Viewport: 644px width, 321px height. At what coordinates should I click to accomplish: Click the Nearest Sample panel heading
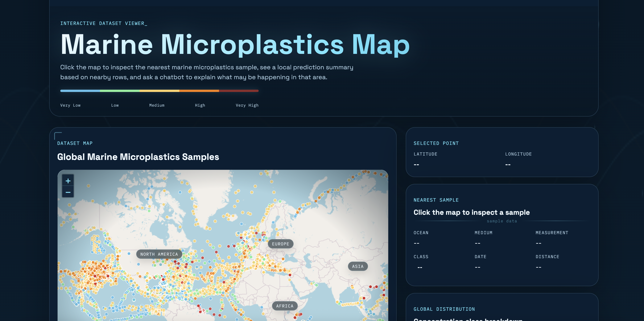tap(436, 200)
